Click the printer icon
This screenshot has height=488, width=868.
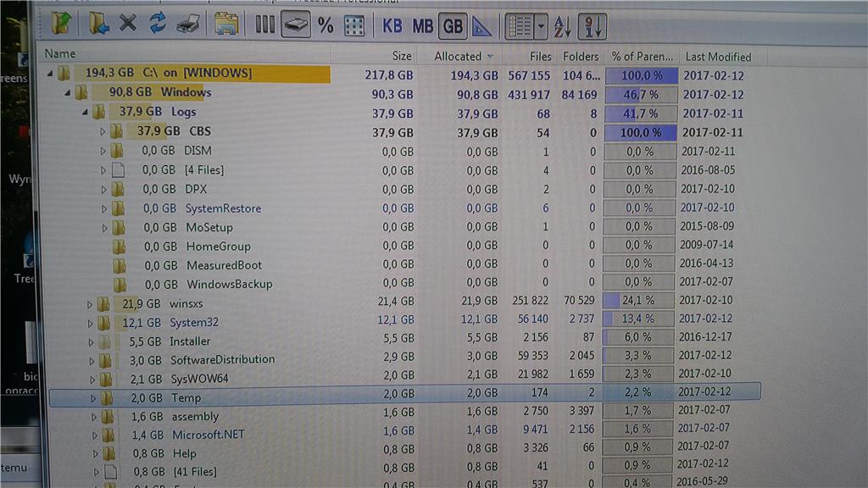(188, 25)
